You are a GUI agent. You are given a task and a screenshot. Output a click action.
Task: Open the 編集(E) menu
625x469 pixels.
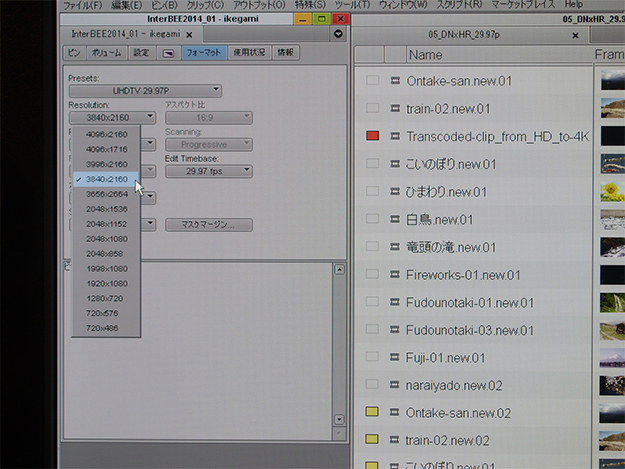[x=127, y=5]
